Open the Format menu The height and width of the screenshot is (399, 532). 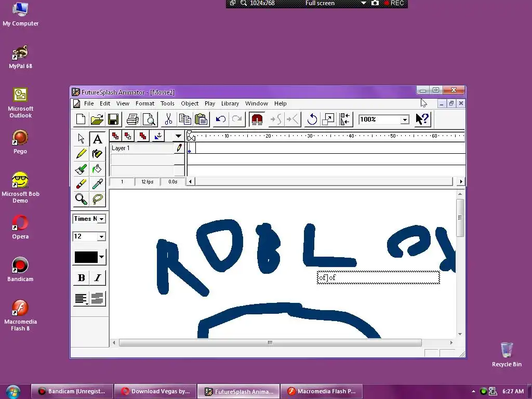(x=145, y=103)
